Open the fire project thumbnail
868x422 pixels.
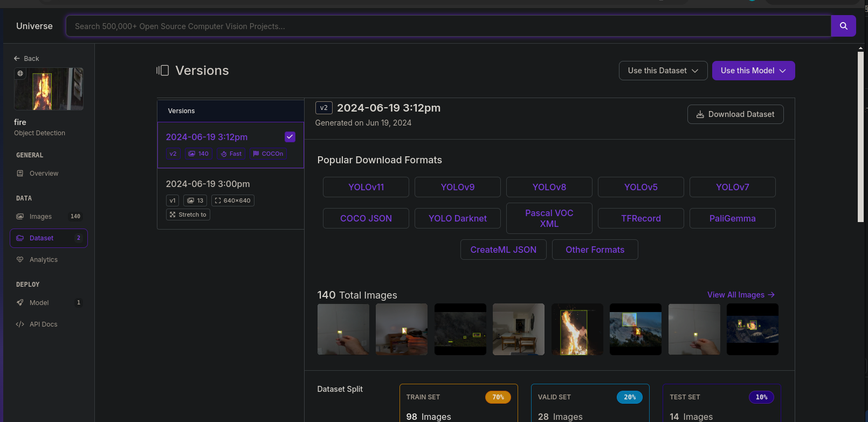[x=49, y=89]
